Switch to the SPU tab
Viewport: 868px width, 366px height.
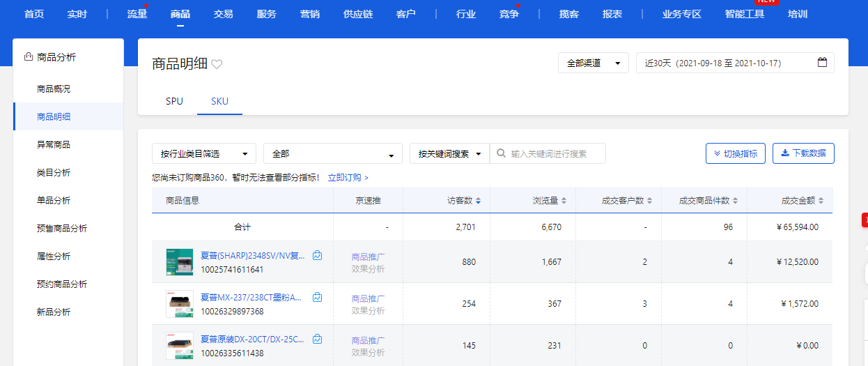point(174,101)
